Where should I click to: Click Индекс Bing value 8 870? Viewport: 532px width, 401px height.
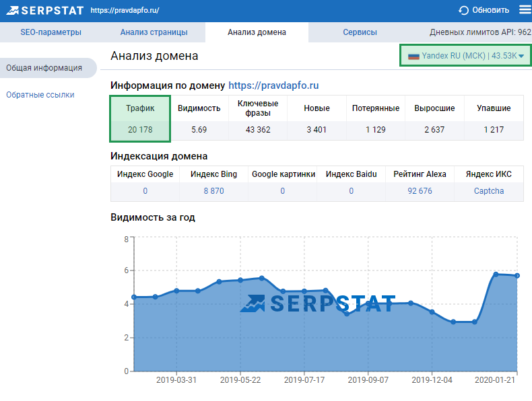pyautogui.click(x=213, y=191)
